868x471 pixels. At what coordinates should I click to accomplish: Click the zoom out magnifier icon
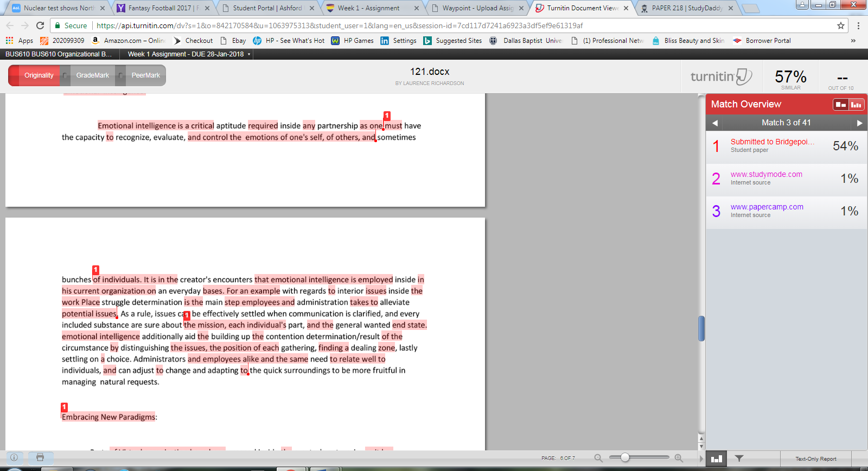[598, 458]
